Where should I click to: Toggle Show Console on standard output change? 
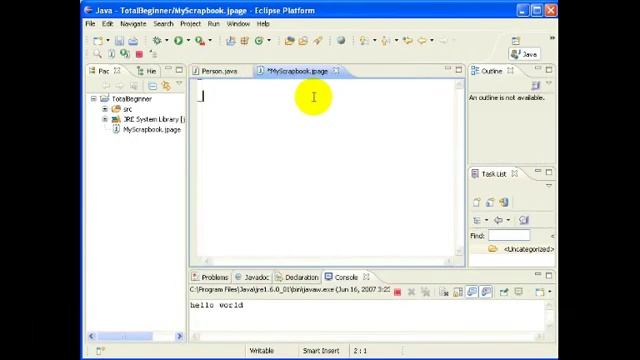click(x=472, y=292)
